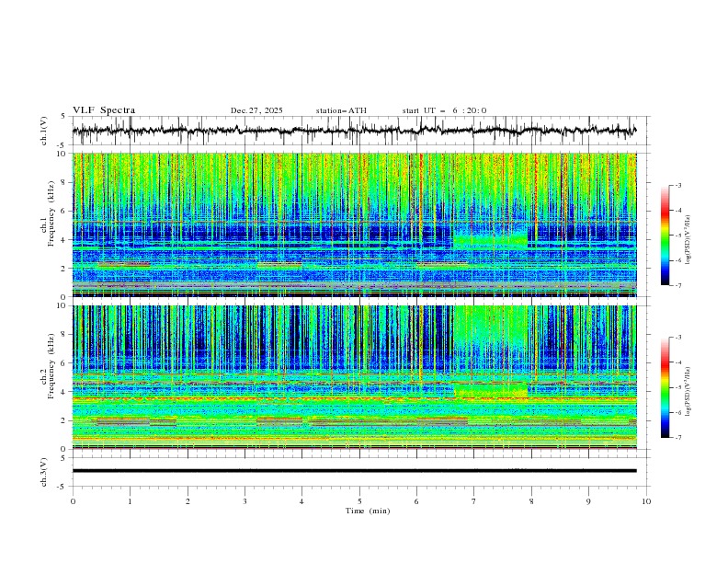This screenshot has width=728, height=563.
Task: Click the '-3' value on lower colorbar
Action: [677, 338]
